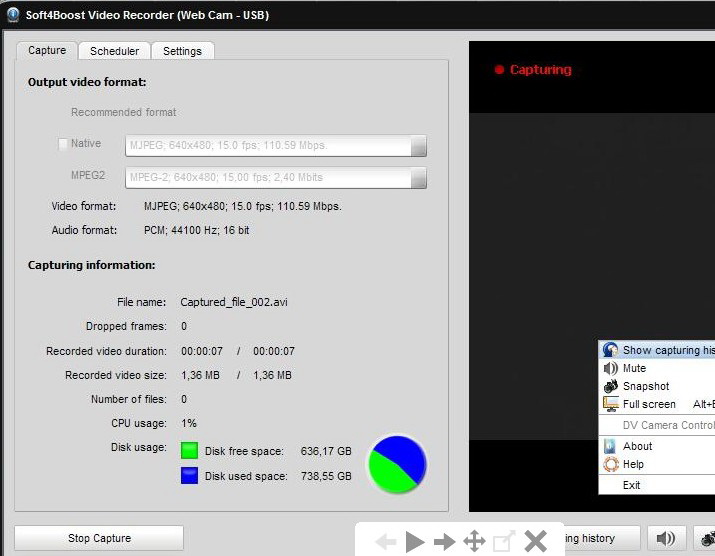Click the Capturing information heading
Image resolution: width=715 pixels, height=556 pixels.
point(92,265)
